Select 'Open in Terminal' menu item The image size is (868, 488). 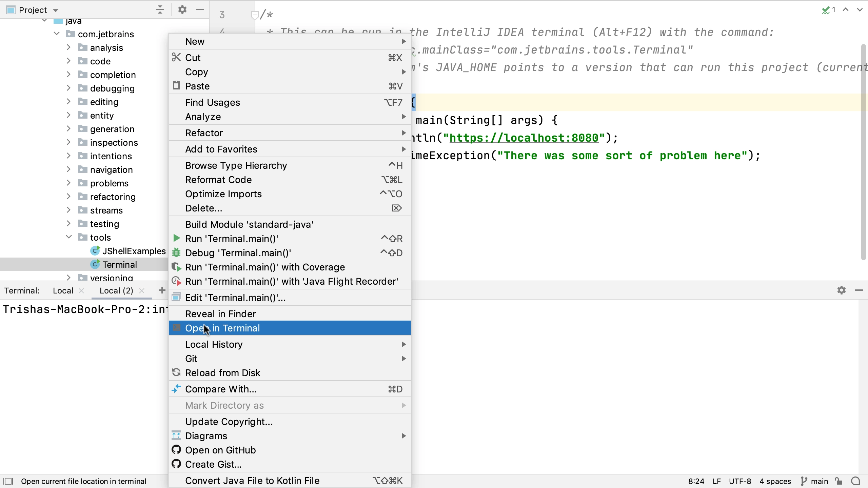pos(222,328)
